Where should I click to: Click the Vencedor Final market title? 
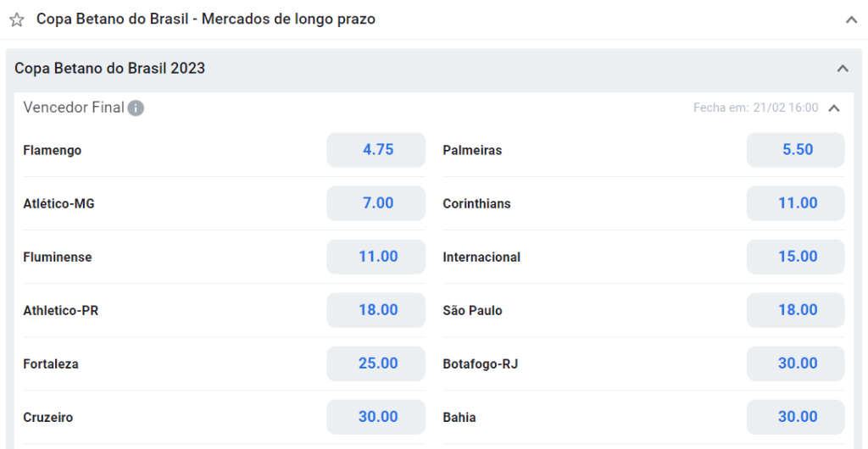click(74, 108)
